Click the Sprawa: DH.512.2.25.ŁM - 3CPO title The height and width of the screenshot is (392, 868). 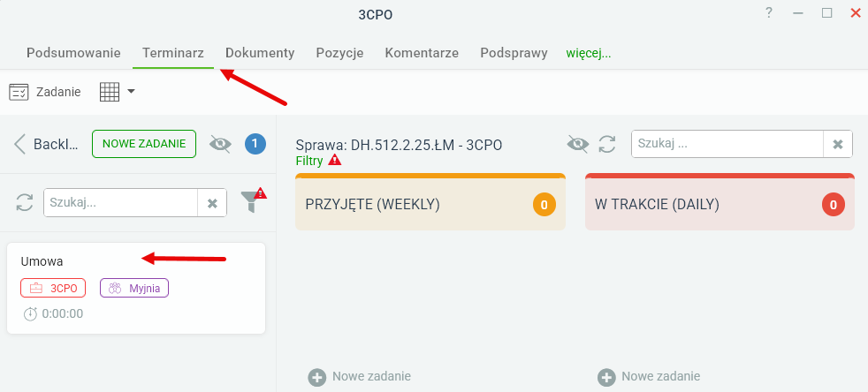[x=399, y=146]
